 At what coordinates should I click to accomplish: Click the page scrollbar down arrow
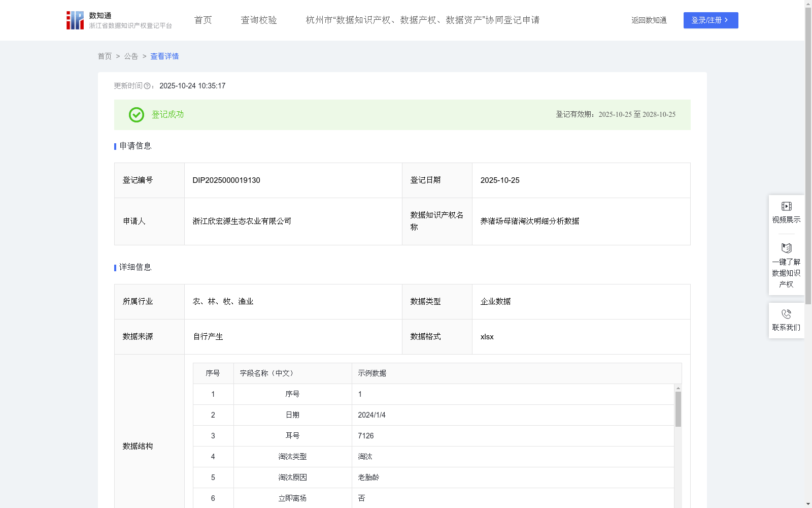tap(808, 504)
